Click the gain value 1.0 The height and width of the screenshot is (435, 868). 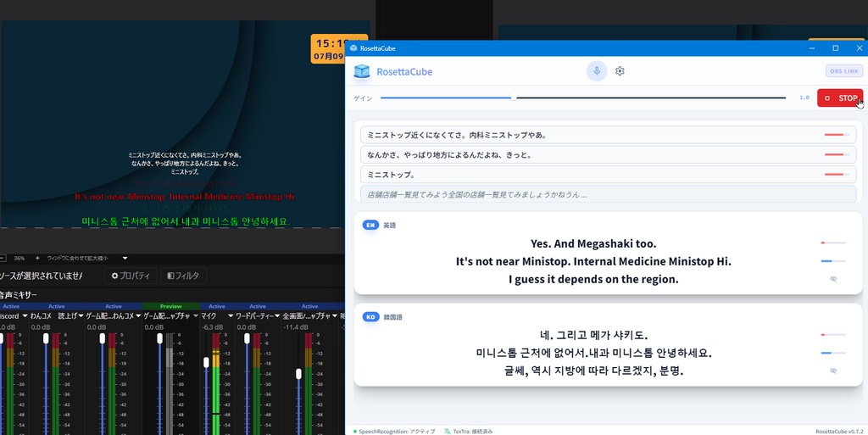pos(804,98)
